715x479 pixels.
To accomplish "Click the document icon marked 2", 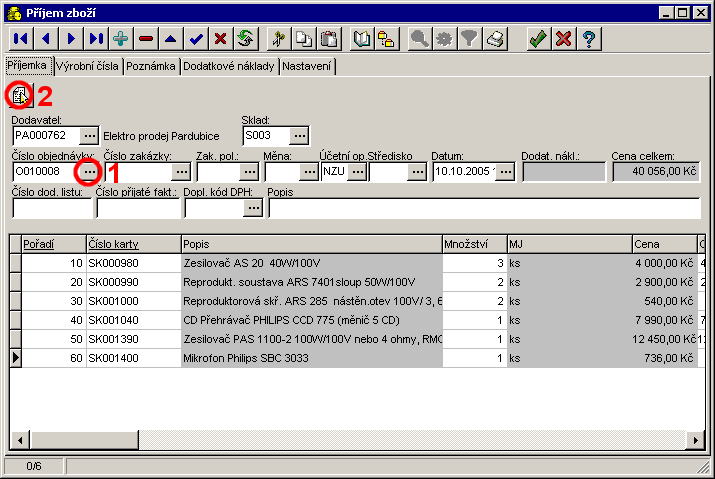I will (x=20, y=96).
